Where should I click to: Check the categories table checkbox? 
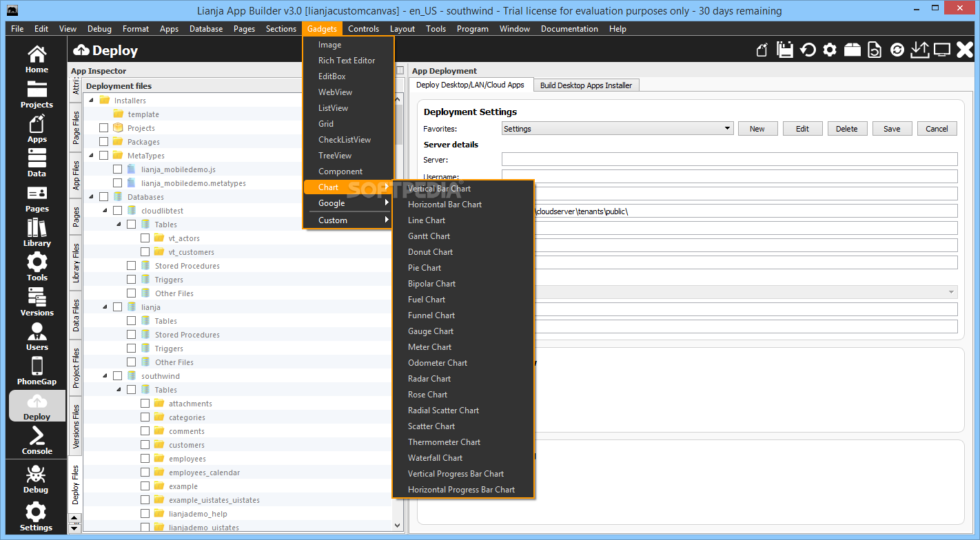[145, 417]
